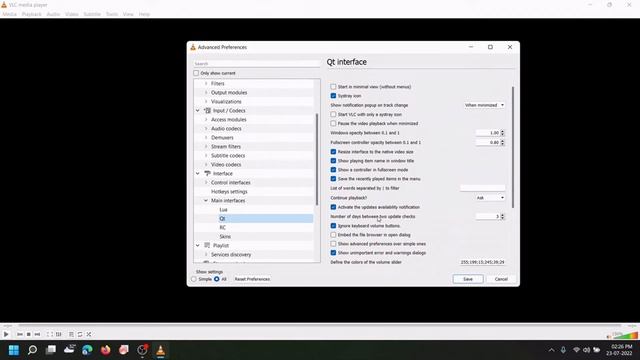Open the Playback menu
This screenshot has height=360, width=640.
pyautogui.click(x=31, y=14)
